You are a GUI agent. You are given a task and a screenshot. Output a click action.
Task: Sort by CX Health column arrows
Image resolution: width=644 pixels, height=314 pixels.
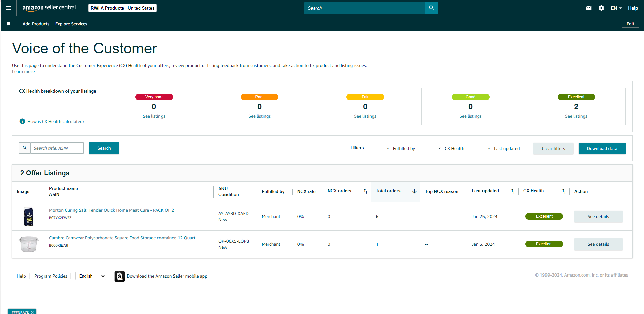point(564,191)
